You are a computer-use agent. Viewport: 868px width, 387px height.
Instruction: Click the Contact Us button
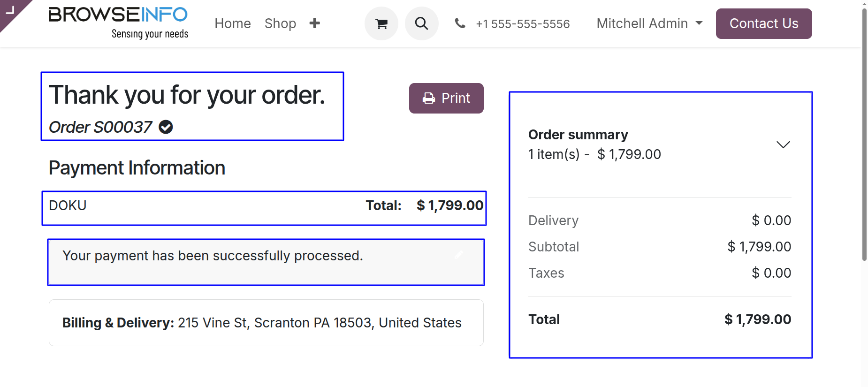[x=764, y=23]
